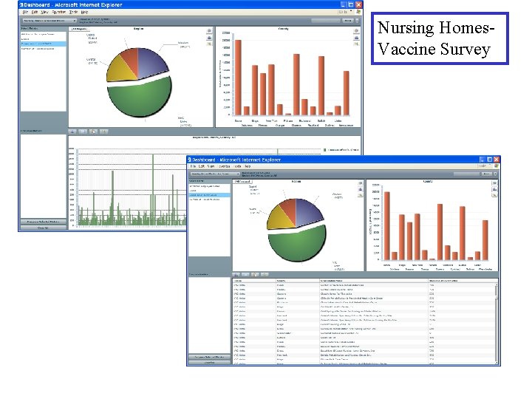Screen dimensions: 532x399
Task: Click middle icon beside back window Region pie
Action: coord(209,38)
